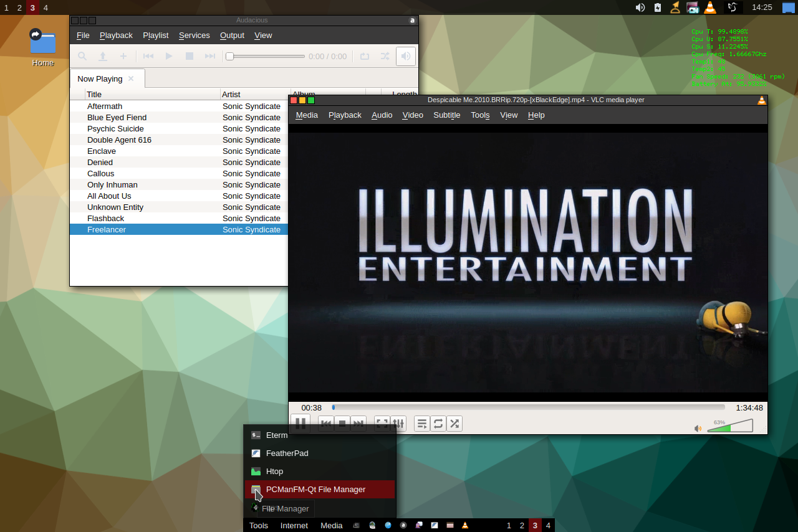
Task: Stop playback in Audacious toolbar
Action: coord(190,56)
